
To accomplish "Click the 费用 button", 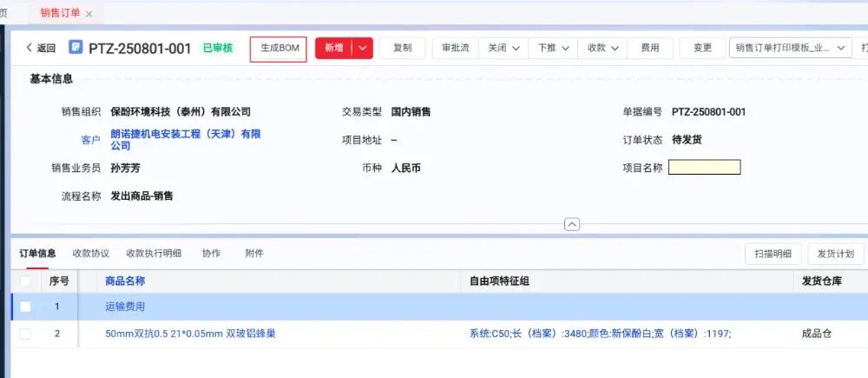I will coord(650,48).
